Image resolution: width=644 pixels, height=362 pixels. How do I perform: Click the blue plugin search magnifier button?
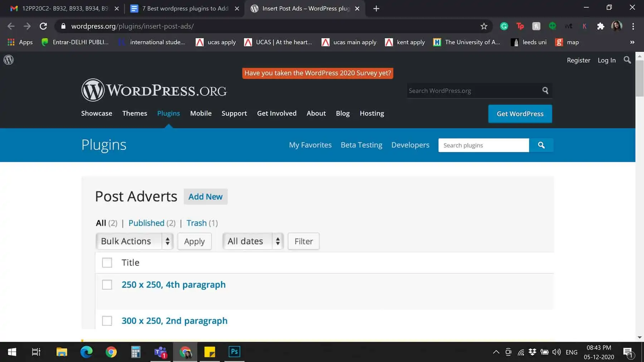click(x=541, y=145)
